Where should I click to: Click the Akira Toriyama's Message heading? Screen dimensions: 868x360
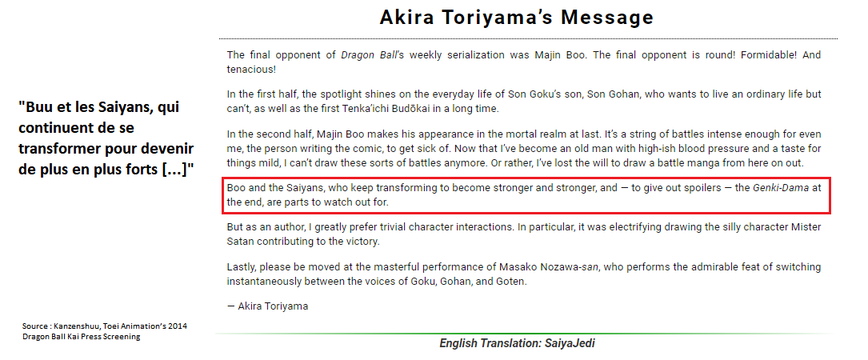pyautogui.click(x=517, y=18)
